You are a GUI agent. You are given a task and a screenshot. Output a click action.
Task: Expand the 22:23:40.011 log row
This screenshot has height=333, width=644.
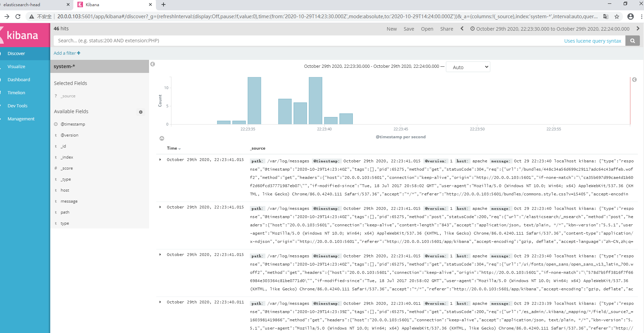[x=160, y=302]
